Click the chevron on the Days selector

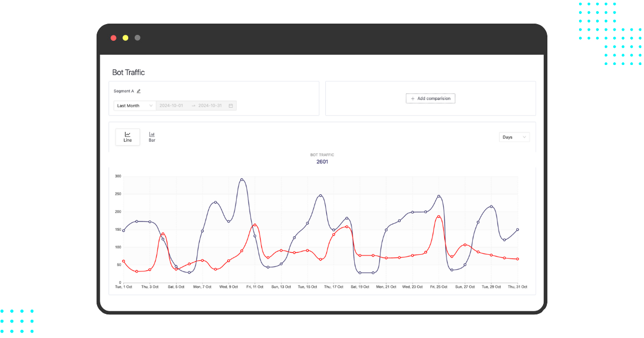coord(523,137)
